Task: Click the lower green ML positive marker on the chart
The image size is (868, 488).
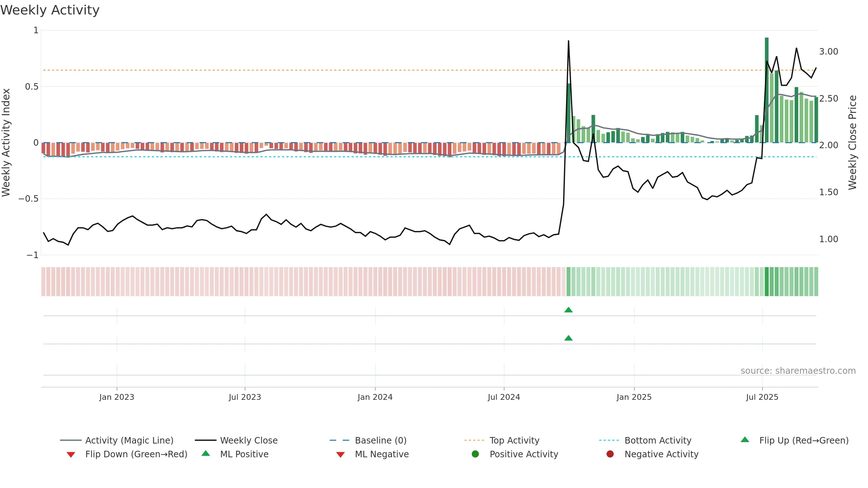Action: click(569, 338)
